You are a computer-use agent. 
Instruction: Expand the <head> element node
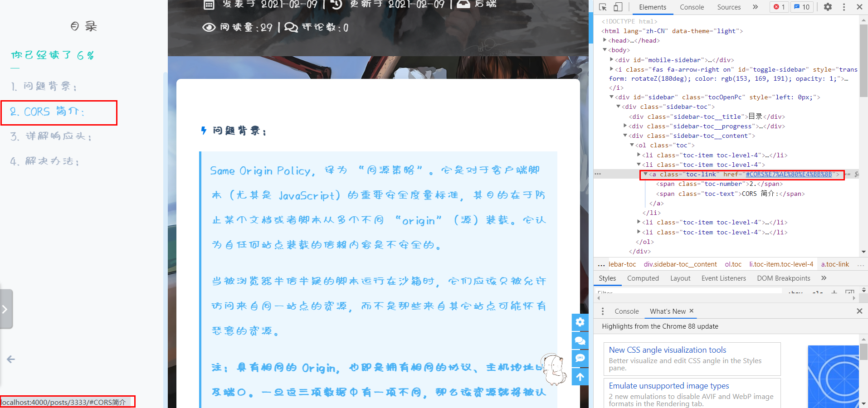(x=605, y=40)
